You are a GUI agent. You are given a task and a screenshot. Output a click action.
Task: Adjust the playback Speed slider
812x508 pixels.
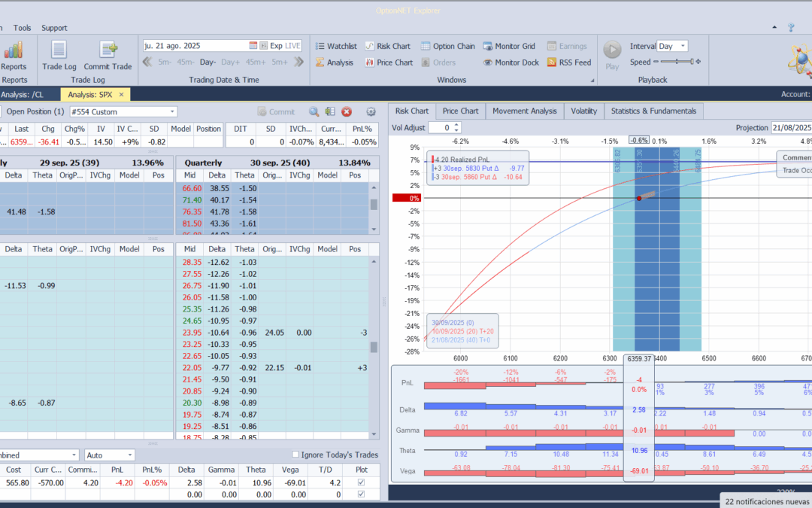pos(677,62)
